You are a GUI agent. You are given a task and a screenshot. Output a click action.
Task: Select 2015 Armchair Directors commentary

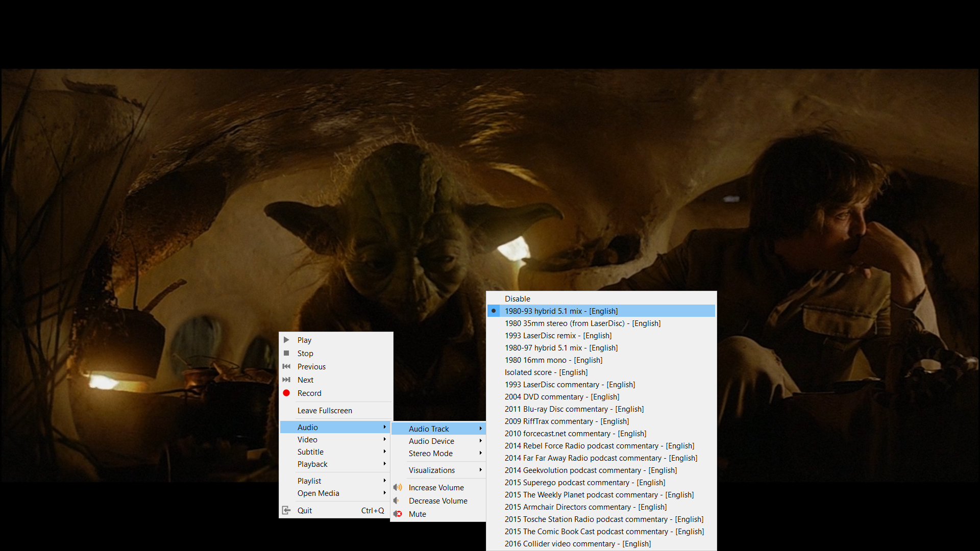tap(601, 507)
